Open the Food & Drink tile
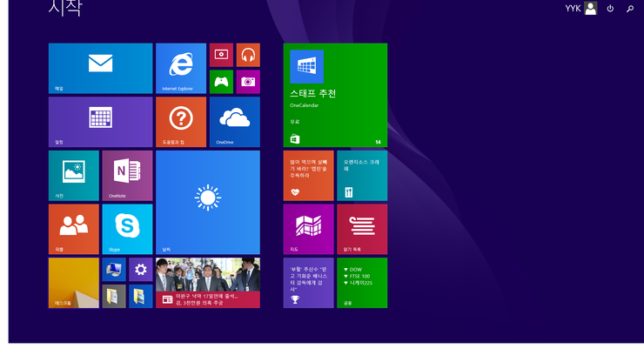Viewport: 644px width, 362px height. (362, 176)
